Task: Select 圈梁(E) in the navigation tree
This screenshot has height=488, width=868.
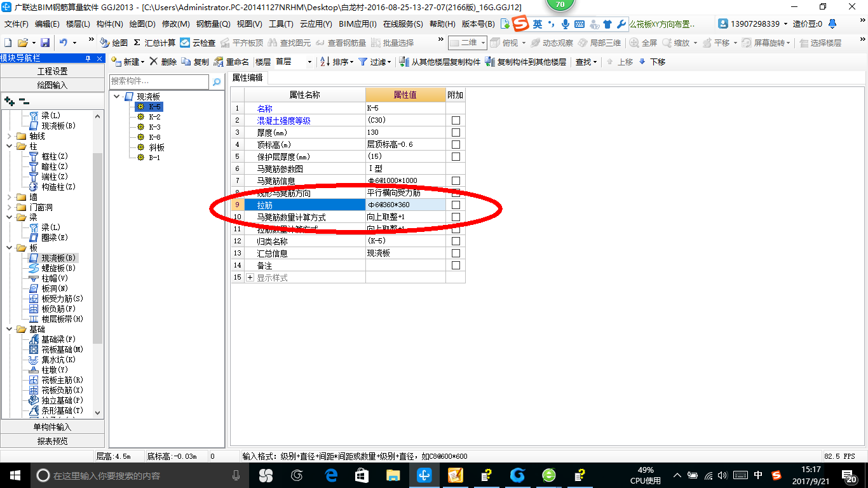Action: pyautogui.click(x=55, y=238)
